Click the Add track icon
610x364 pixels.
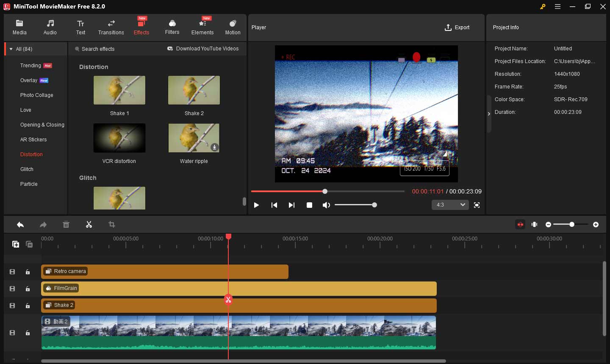16,244
